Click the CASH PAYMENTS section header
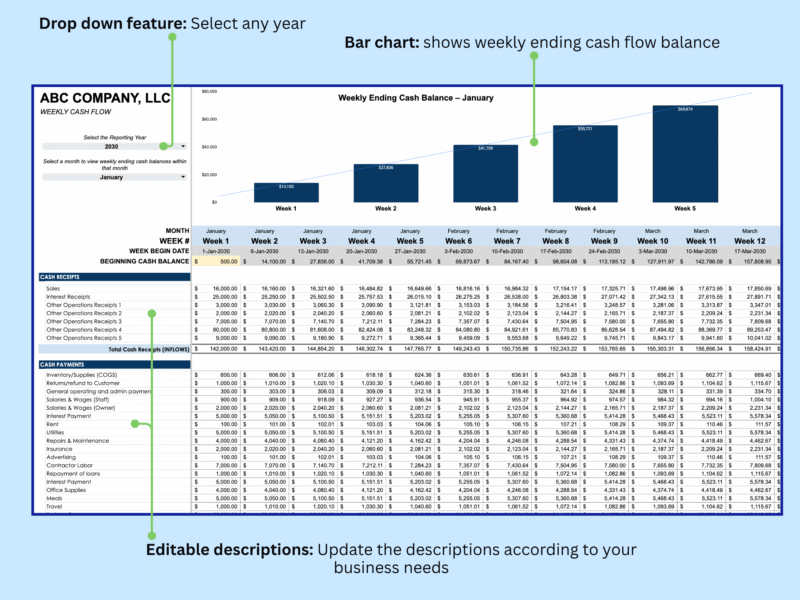Screen dimensions: 800x600 [114, 364]
